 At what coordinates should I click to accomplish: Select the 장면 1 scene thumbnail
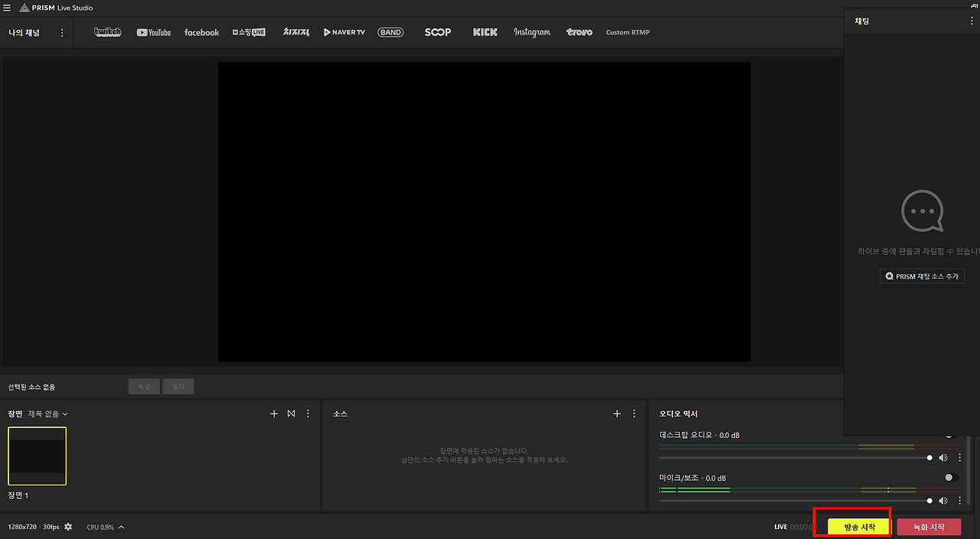(38, 456)
